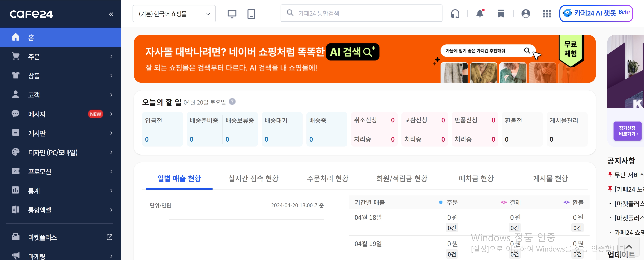Preview mobile shop via tablet icon
Viewport: 644px width, 260px height.
click(x=251, y=14)
